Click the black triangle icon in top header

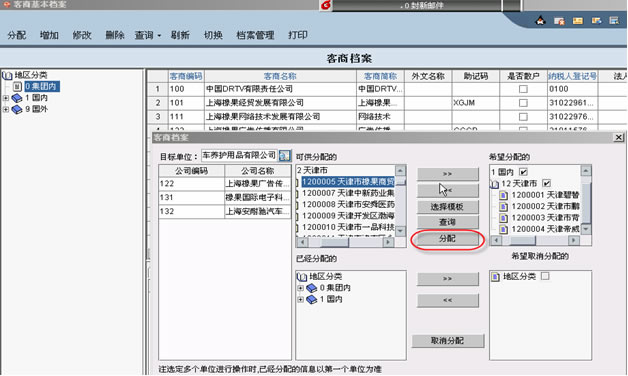point(540,21)
